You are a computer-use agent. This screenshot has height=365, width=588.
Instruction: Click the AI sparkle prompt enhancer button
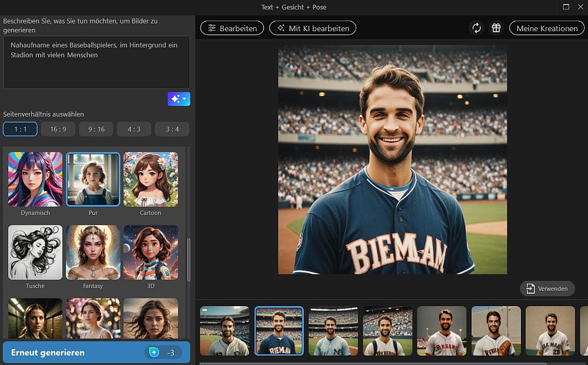tap(179, 99)
